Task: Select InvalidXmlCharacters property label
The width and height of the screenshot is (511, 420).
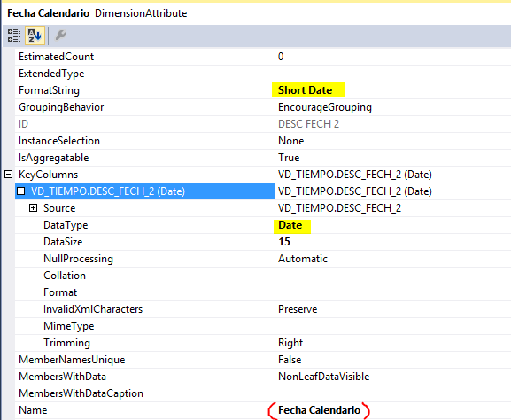Action: click(93, 309)
